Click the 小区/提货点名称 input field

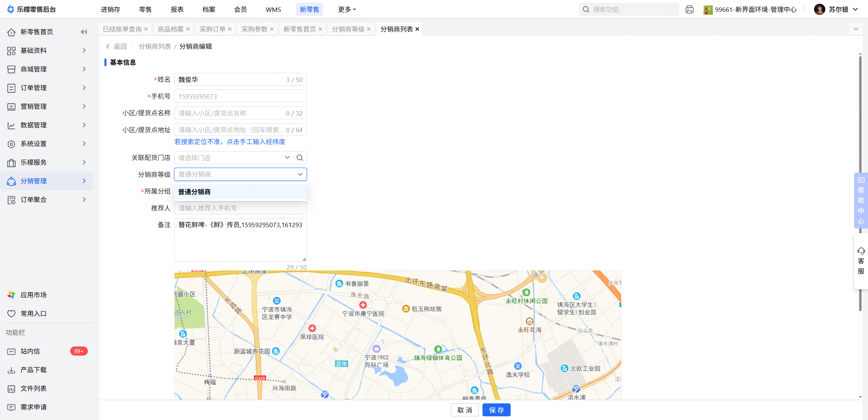coord(231,113)
